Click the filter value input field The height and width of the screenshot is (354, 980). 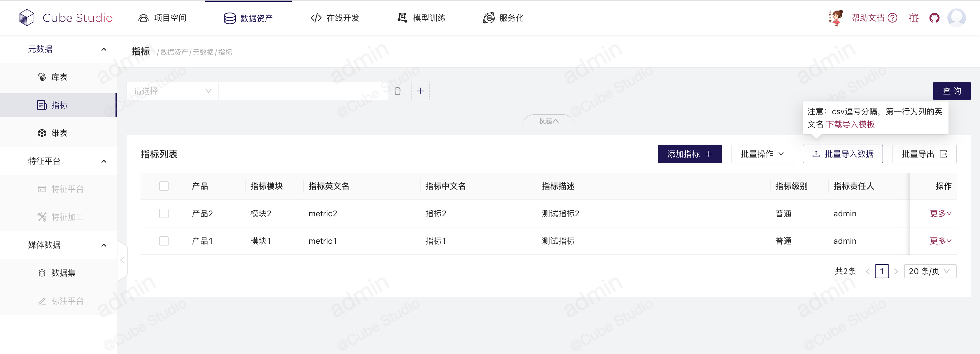click(x=302, y=91)
